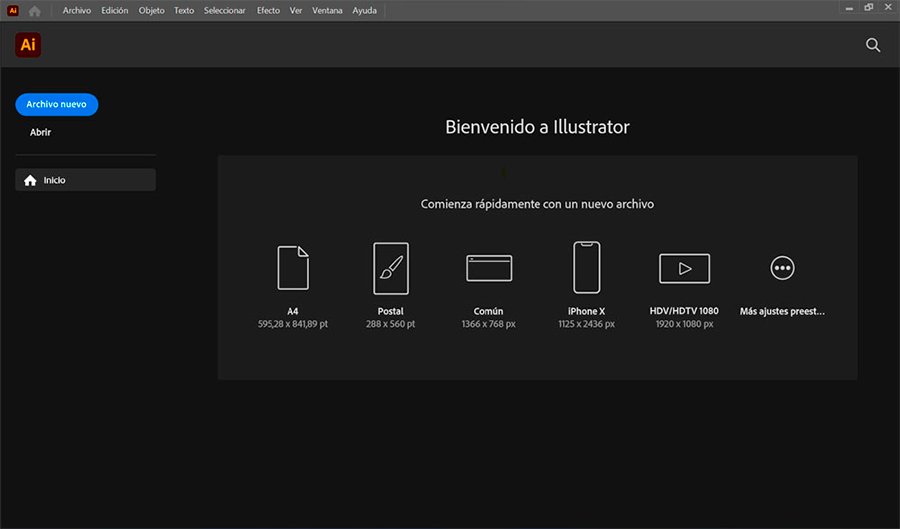This screenshot has height=529, width=900.
Task: Click the Abrir button
Action: click(40, 132)
